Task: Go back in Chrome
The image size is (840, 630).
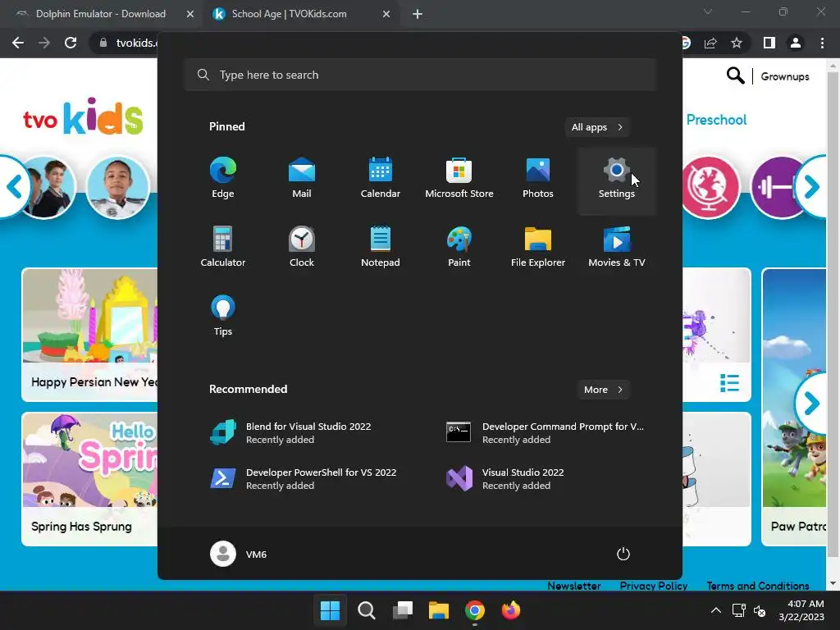Action: click(18, 43)
